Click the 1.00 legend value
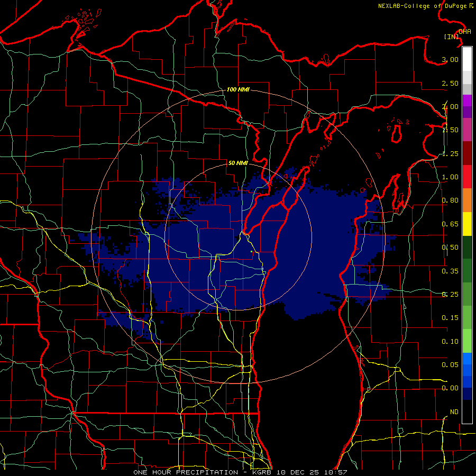The height and width of the screenshot is (476, 476). pyautogui.click(x=450, y=177)
